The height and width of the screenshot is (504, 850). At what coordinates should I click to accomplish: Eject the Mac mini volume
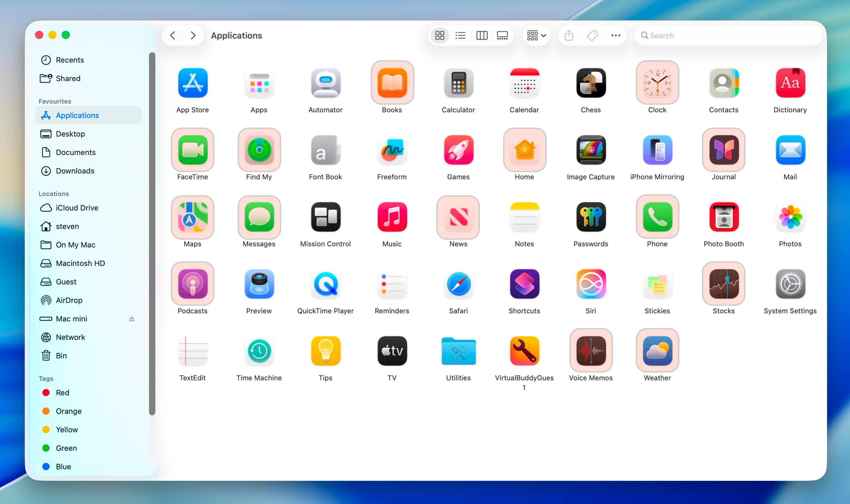(132, 319)
